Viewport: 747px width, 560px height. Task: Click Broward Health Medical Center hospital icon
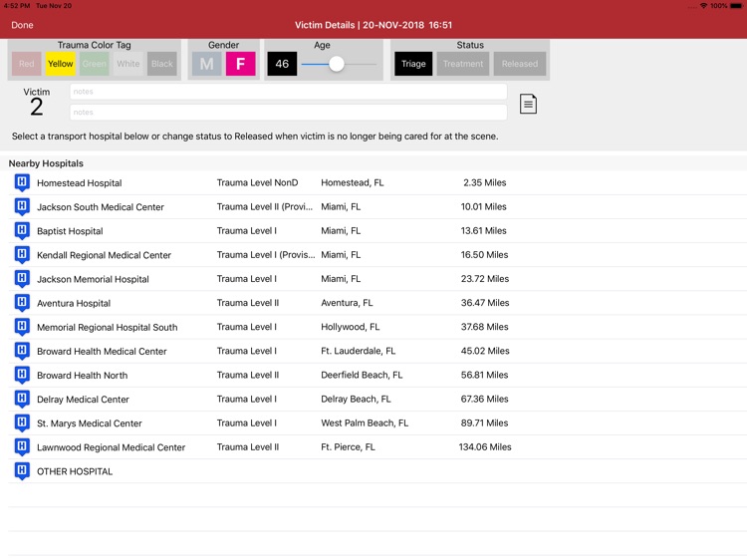click(22, 351)
